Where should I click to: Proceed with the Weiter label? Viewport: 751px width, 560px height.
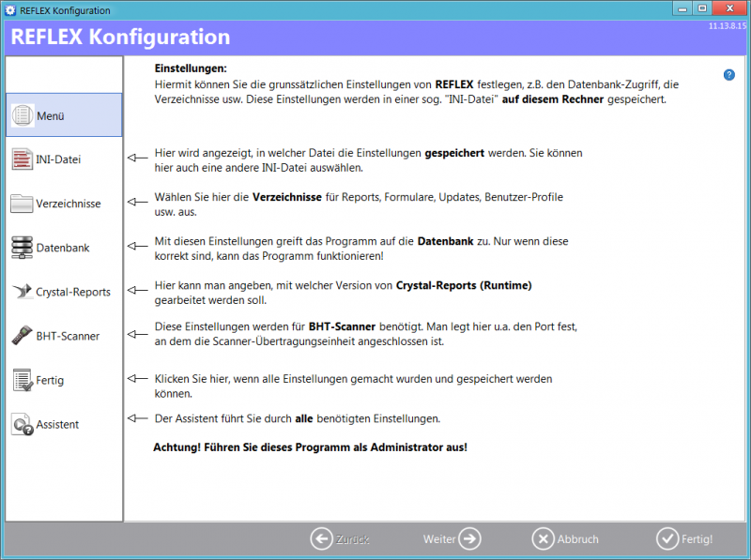tap(439, 539)
